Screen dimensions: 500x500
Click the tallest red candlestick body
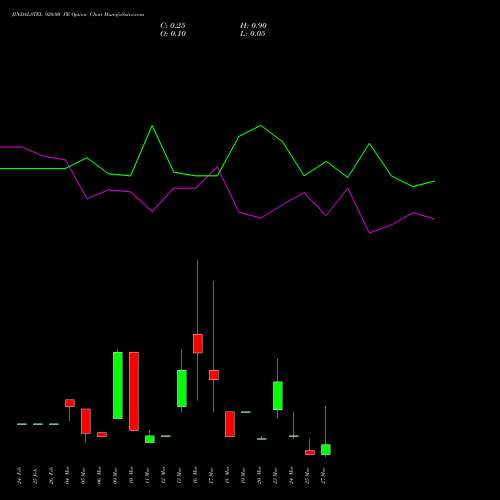[x=134, y=391]
